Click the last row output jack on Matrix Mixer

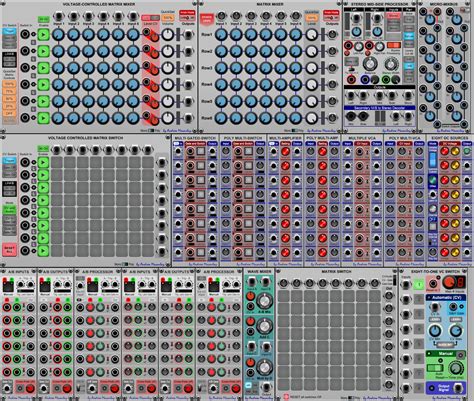pyautogui.click(x=332, y=118)
